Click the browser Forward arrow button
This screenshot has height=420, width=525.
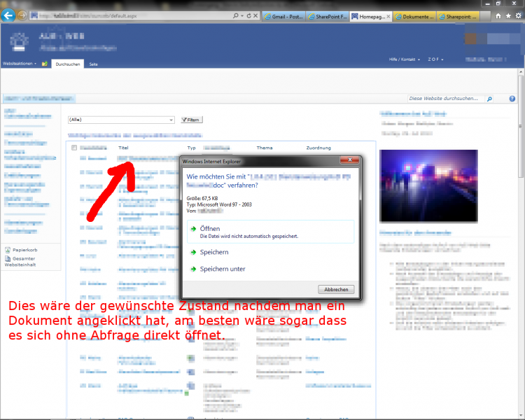(x=22, y=15)
